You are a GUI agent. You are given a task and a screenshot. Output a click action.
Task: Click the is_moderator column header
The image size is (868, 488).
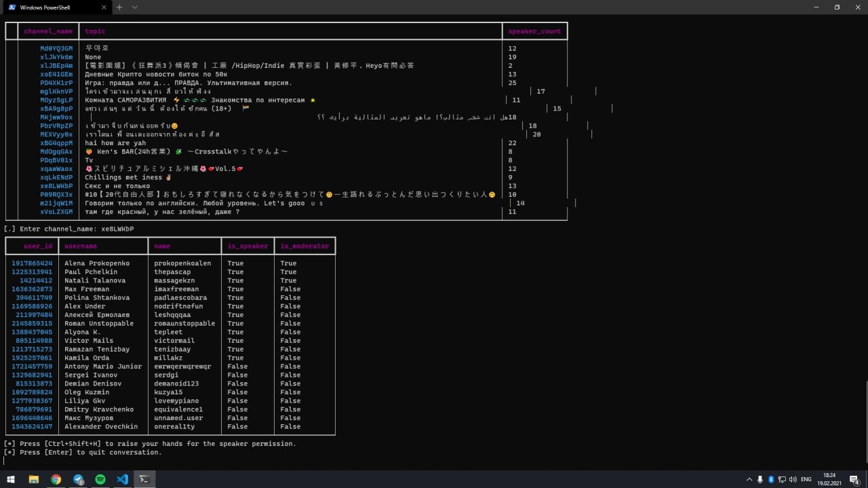coord(304,246)
